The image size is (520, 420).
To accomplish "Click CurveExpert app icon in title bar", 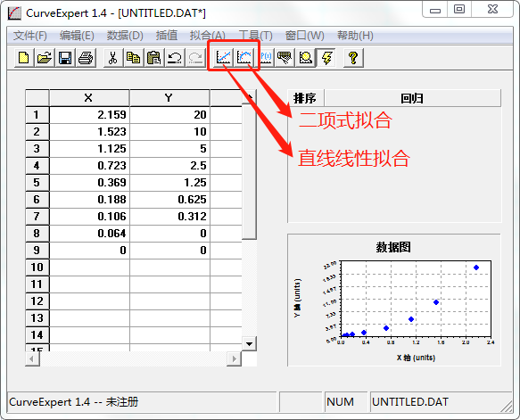I will point(14,13).
